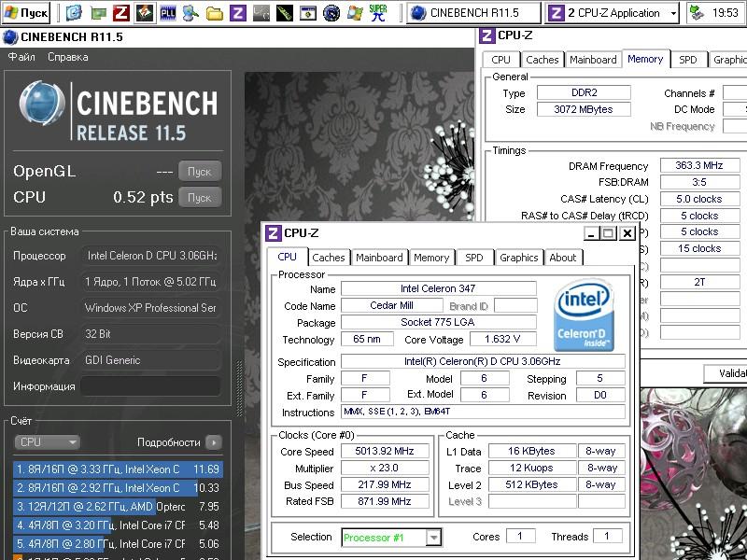Image resolution: width=747 pixels, height=560 pixels.
Task: Launch the memory stick utility icon
Action: pos(285,13)
